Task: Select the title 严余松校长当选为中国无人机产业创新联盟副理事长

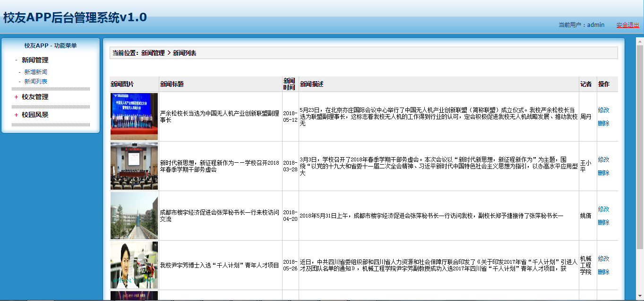Action: (220, 117)
